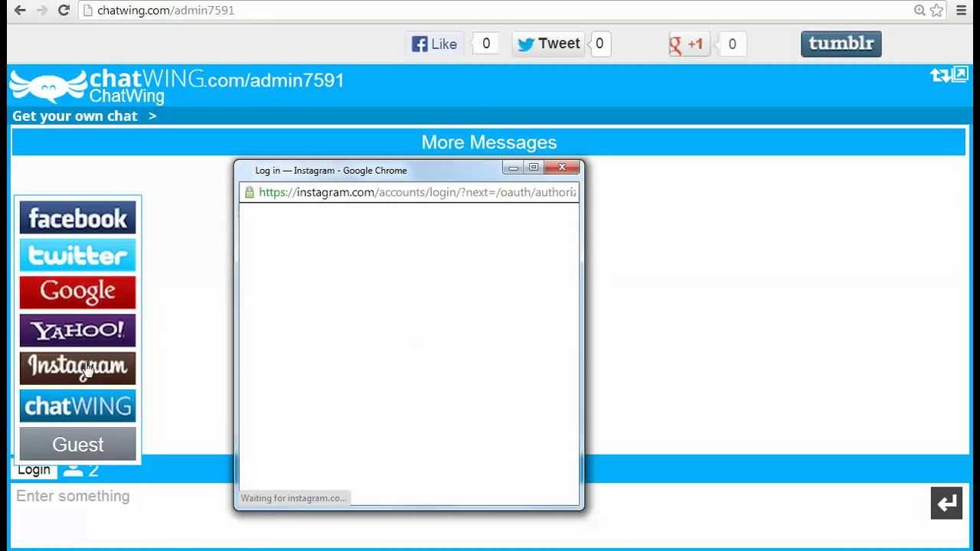Log in with Yahoo!
Screen dimensions: 980x551
[77, 331]
